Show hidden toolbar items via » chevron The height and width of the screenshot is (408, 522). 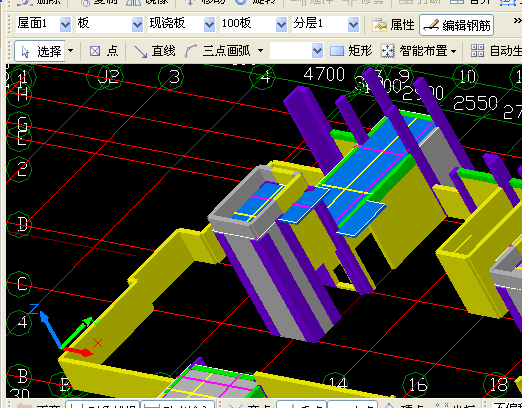(517, 21)
